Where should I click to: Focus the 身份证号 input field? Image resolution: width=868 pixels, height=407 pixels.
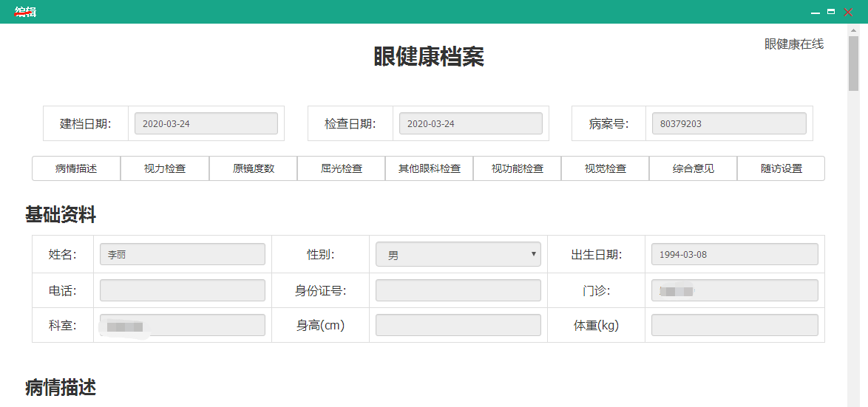458,290
